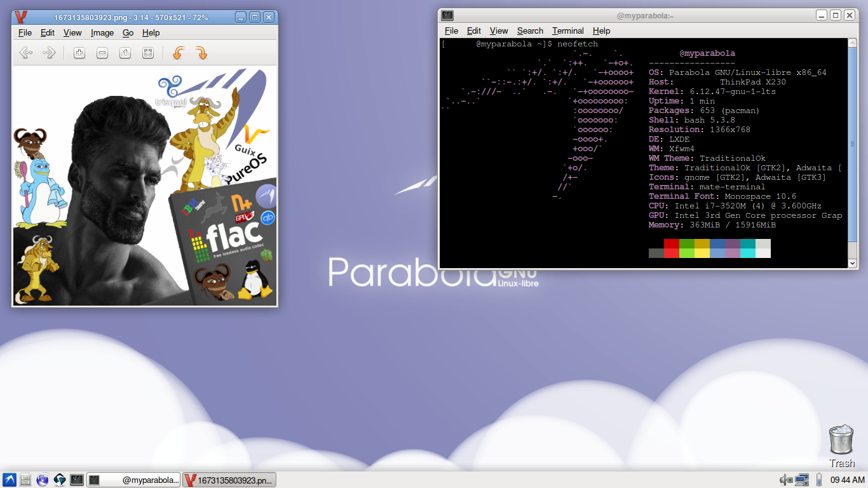868x488 pixels.
Task: Open the terminal Search menu
Action: click(530, 30)
